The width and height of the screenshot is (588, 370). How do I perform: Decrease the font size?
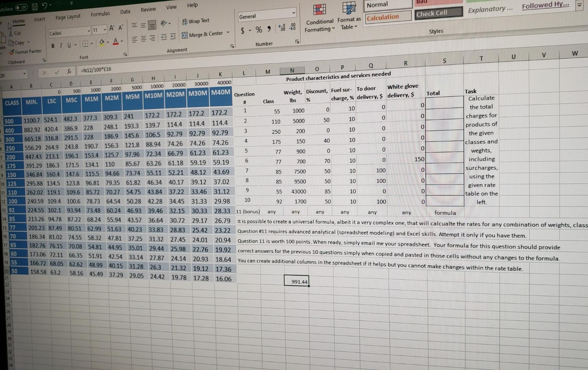(121, 28)
